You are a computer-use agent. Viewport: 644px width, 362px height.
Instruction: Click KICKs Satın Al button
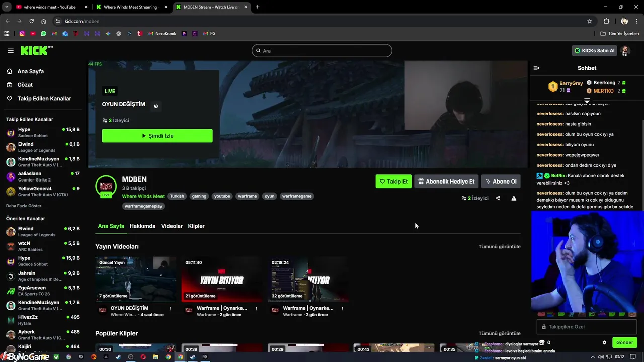[x=594, y=51]
